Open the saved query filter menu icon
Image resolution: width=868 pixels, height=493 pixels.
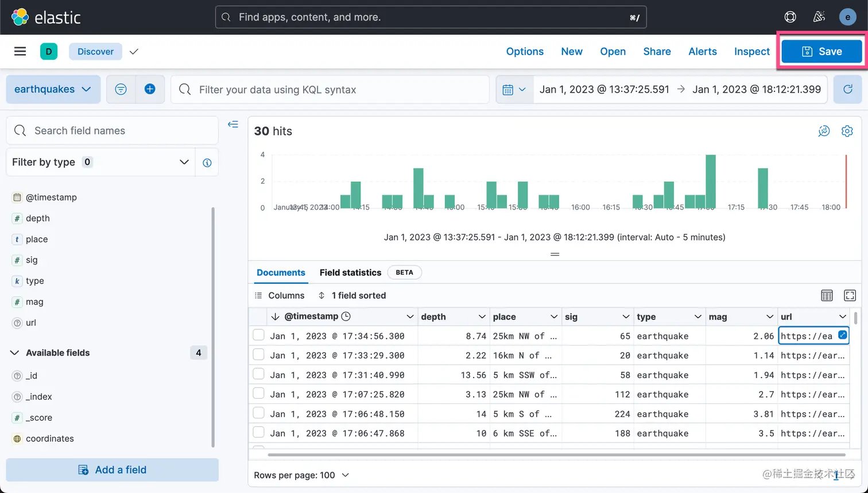[x=121, y=89]
